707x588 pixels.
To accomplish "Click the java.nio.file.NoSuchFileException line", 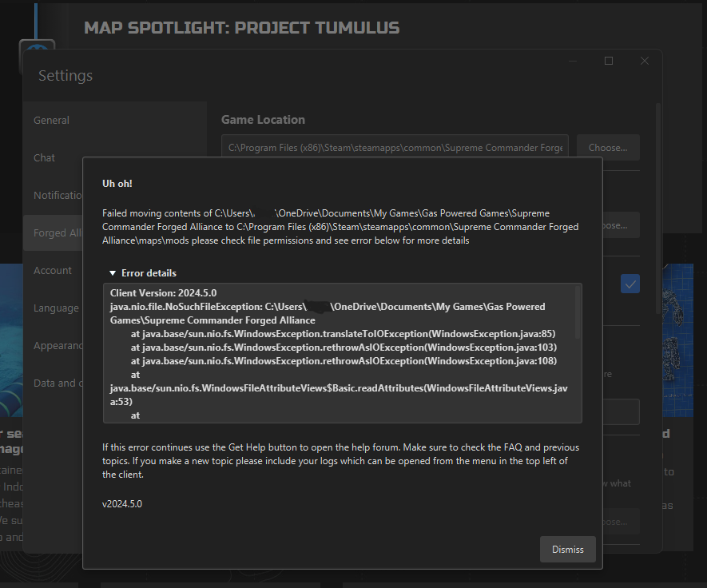I will (x=328, y=313).
